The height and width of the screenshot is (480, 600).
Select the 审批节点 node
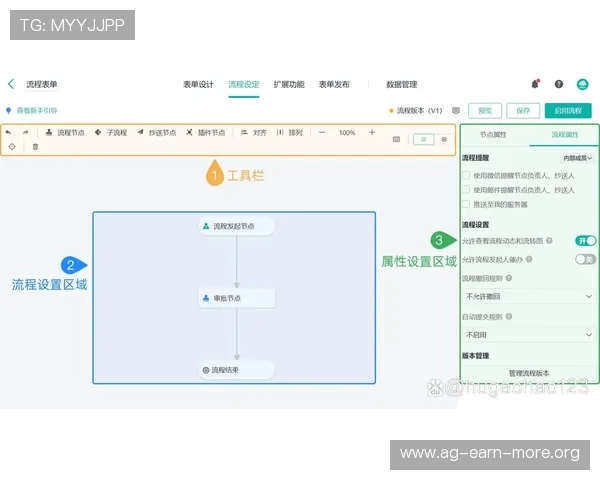(236, 298)
